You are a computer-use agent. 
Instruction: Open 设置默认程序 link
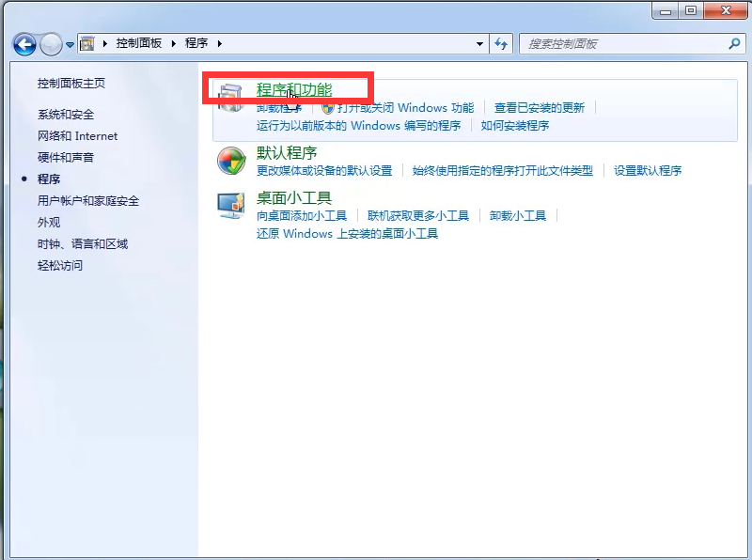(648, 171)
